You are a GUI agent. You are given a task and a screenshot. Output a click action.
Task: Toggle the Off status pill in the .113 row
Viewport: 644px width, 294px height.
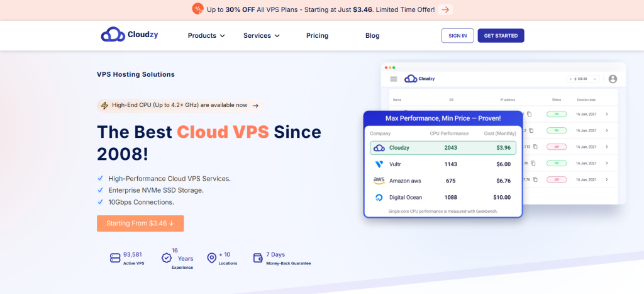557,147
